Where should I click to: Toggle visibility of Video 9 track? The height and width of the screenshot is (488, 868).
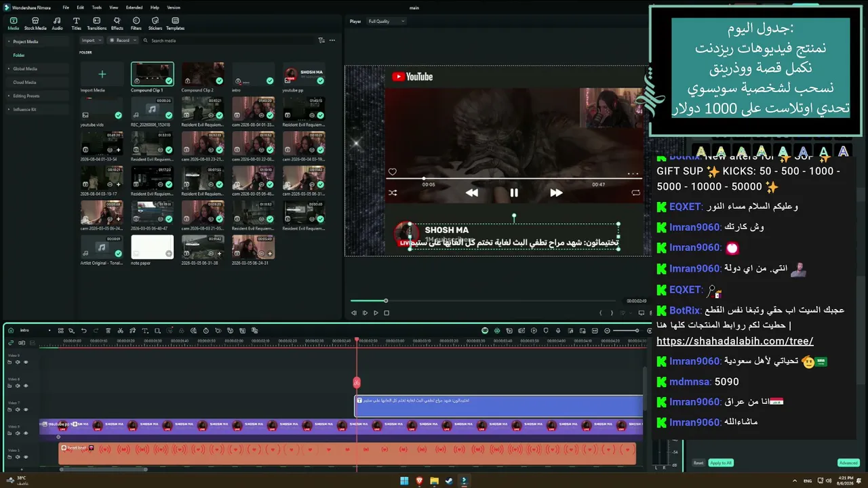(26, 362)
